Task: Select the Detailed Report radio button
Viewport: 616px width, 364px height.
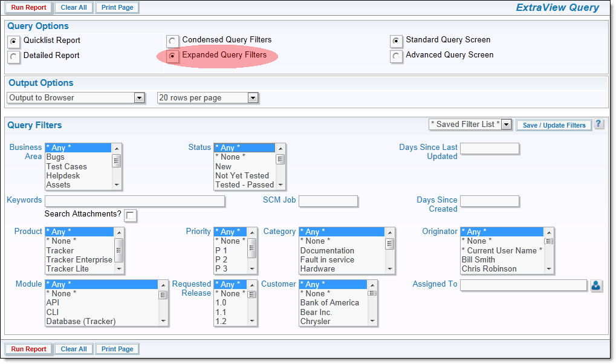Action: point(14,56)
